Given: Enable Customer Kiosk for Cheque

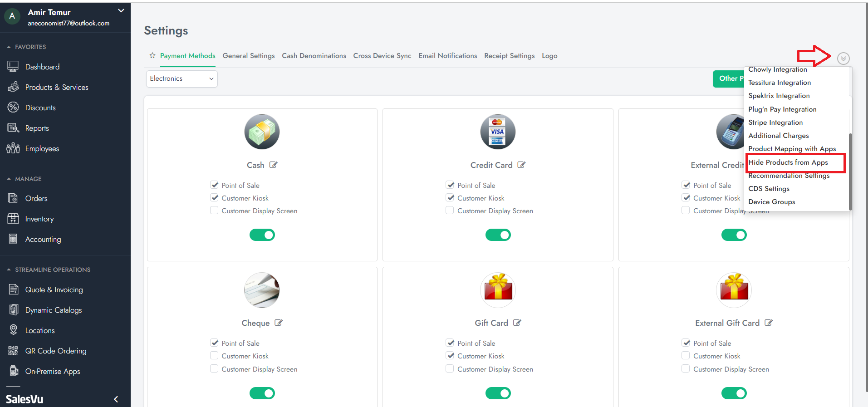Looking at the screenshot, I should (214, 356).
